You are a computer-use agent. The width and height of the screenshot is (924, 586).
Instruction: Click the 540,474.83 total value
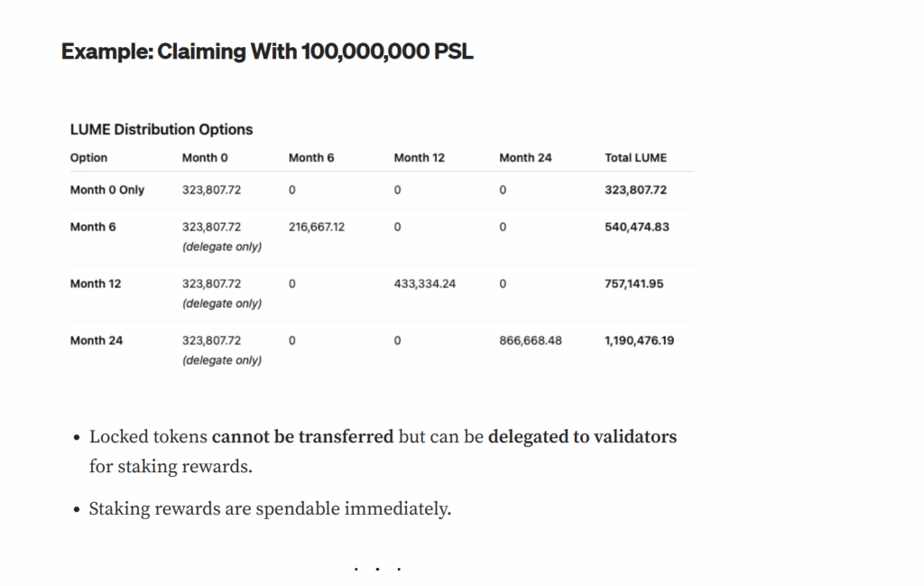(x=637, y=227)
